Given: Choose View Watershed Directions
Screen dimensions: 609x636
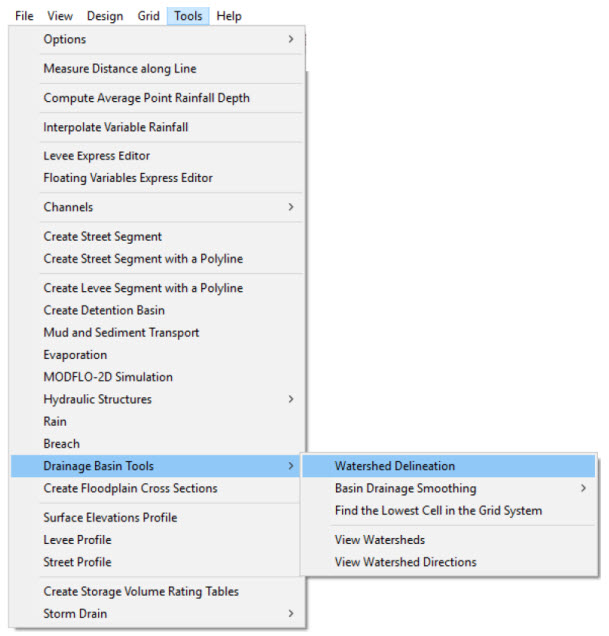Looking at the screenshot, I should (405, 562).
